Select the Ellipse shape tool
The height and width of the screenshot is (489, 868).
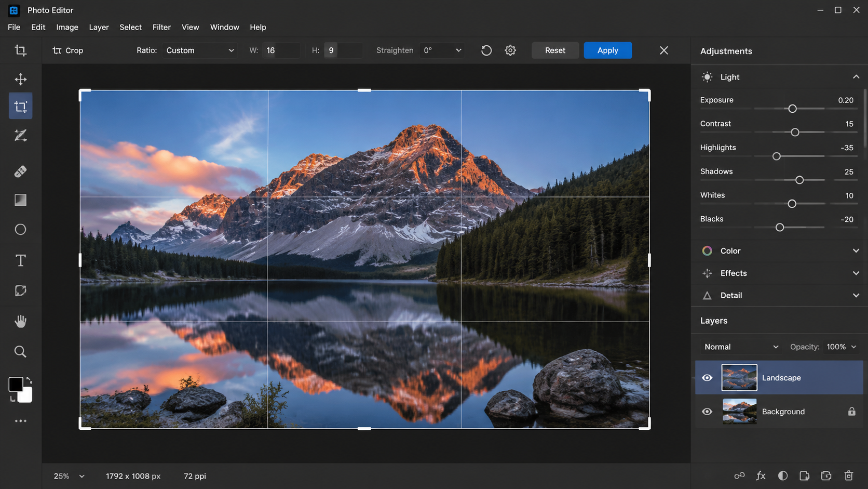[20, 230]
